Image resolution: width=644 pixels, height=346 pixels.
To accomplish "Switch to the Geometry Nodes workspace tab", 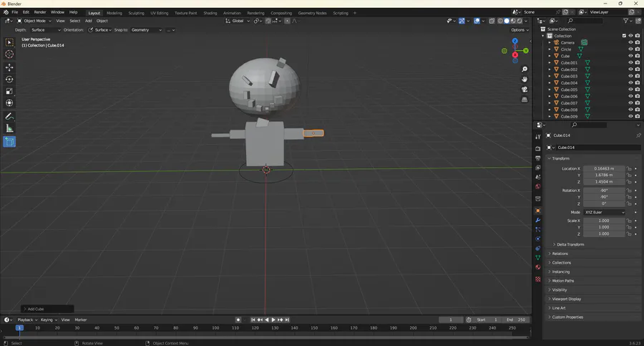I will (x=312, y=13).
